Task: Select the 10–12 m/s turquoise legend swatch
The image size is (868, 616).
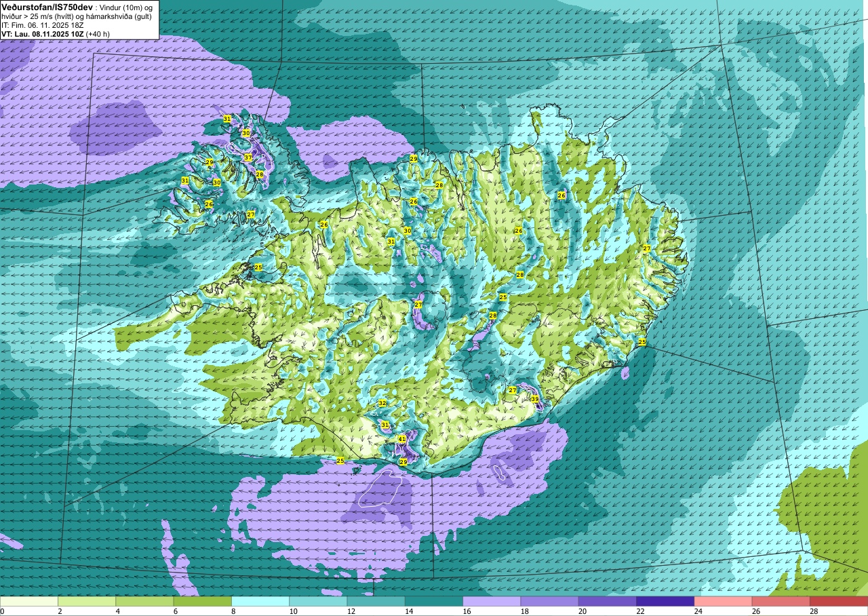Action: 318,601
